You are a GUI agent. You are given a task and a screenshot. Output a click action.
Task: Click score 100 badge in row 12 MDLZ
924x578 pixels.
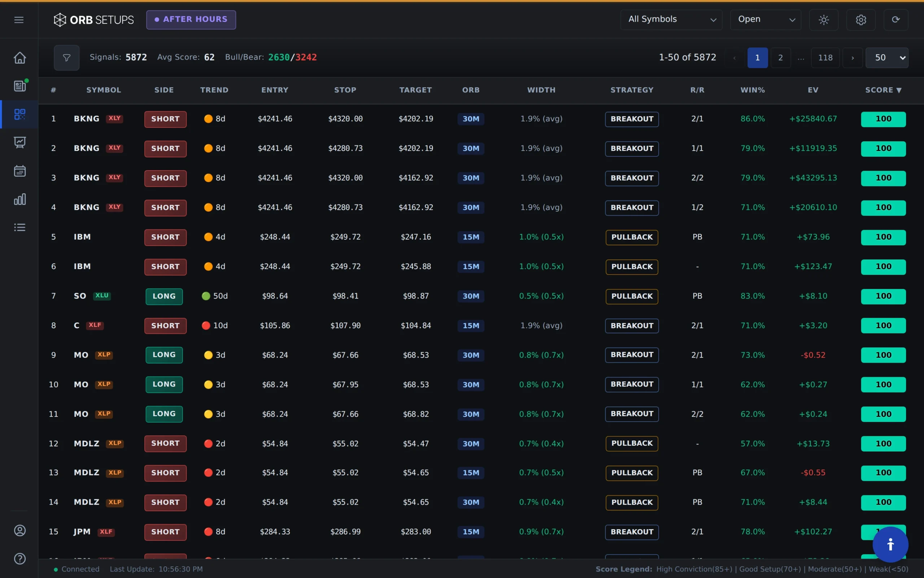coord(883,444)
